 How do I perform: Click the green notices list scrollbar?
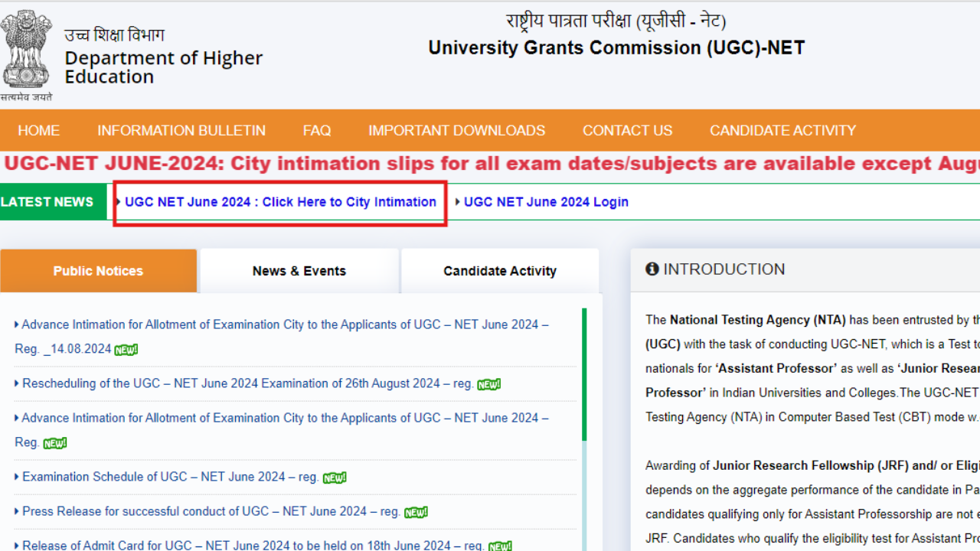pos(584,375)
